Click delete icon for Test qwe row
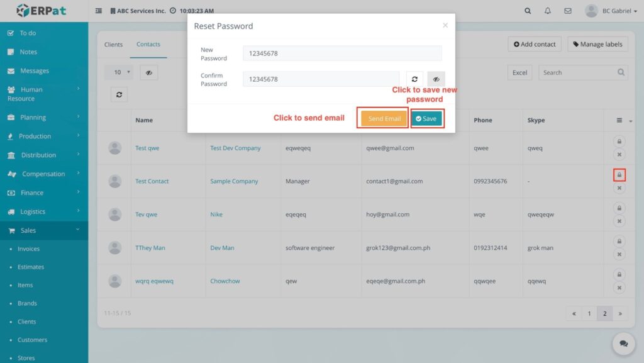Viewport: 644px width, 363px height. [x=619, y=155]
